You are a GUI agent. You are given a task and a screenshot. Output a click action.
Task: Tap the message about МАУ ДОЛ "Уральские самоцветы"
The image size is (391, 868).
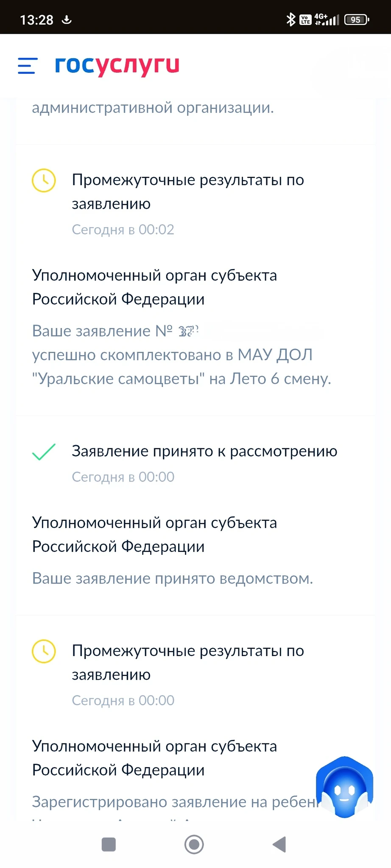coord(181,355)
